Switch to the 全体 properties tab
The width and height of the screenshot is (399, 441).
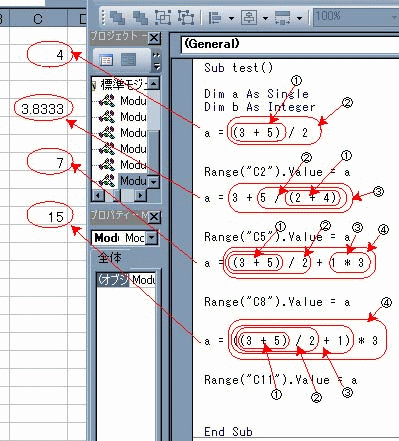110,258
